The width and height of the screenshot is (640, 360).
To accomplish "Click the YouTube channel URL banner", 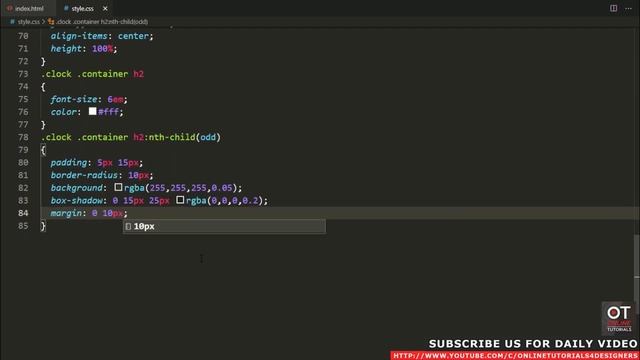I will coord(515,356).
